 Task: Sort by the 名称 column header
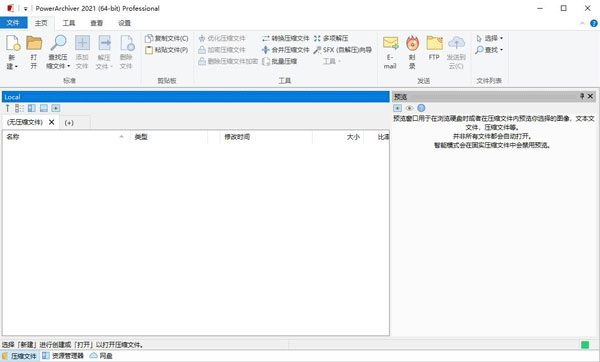(66, 137)
